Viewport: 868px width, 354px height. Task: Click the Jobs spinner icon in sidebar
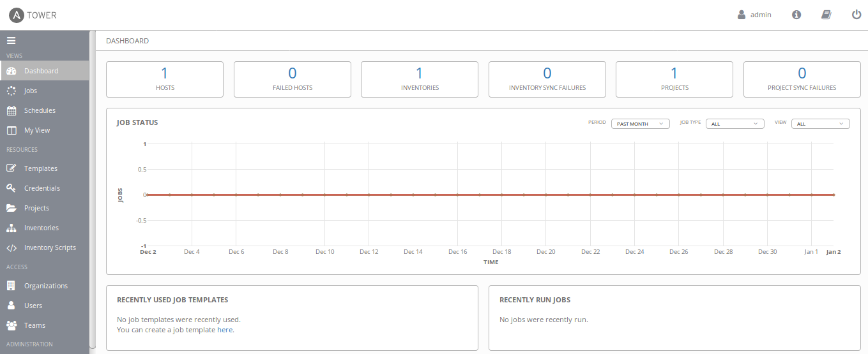[x=11, y=91]
